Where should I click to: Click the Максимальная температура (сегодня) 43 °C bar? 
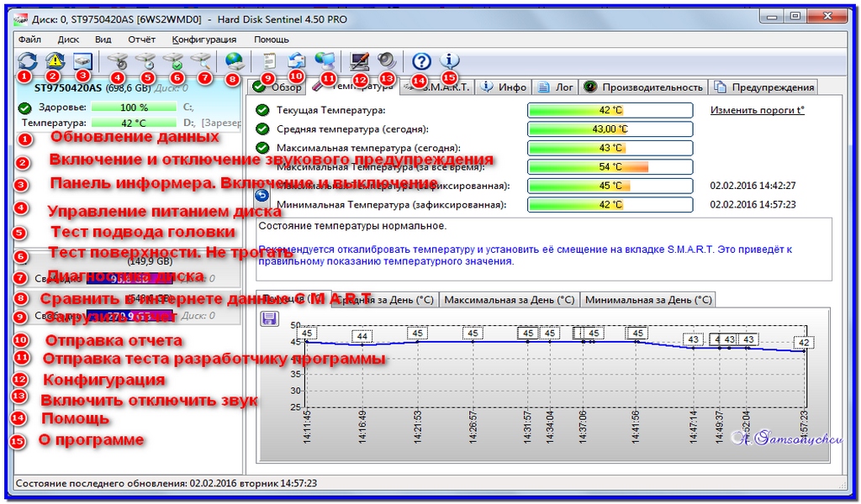coord(610,148)
